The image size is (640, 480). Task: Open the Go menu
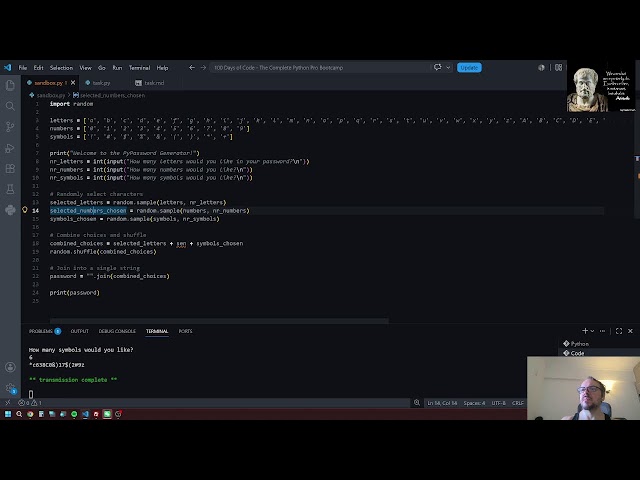pyautogui.click(x=102, y=68)
